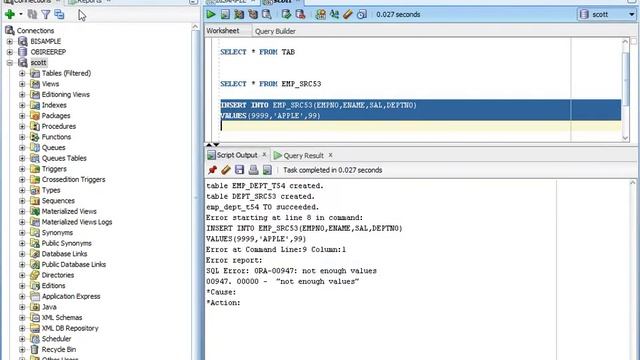Click the Rollback toolbar icon
This screenshot has width=640, height=360.
coord(300,14)
